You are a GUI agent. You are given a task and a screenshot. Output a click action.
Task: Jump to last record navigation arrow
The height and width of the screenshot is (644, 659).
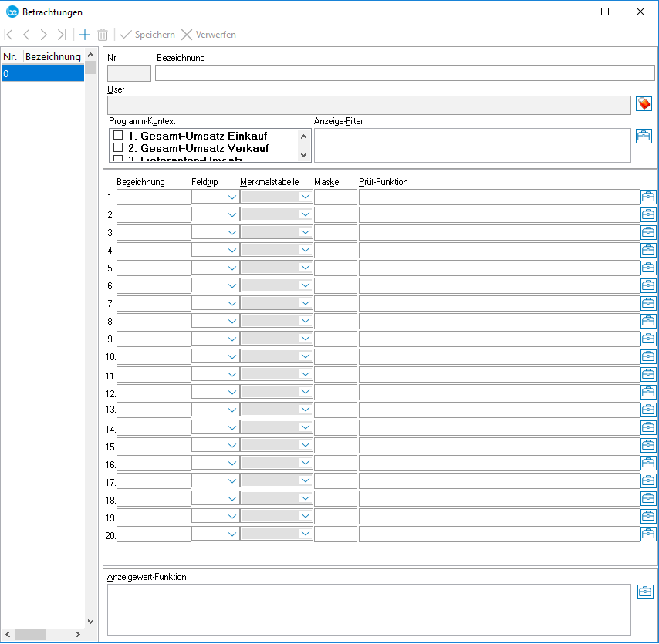pyautogui.click(x=62, y=35)
